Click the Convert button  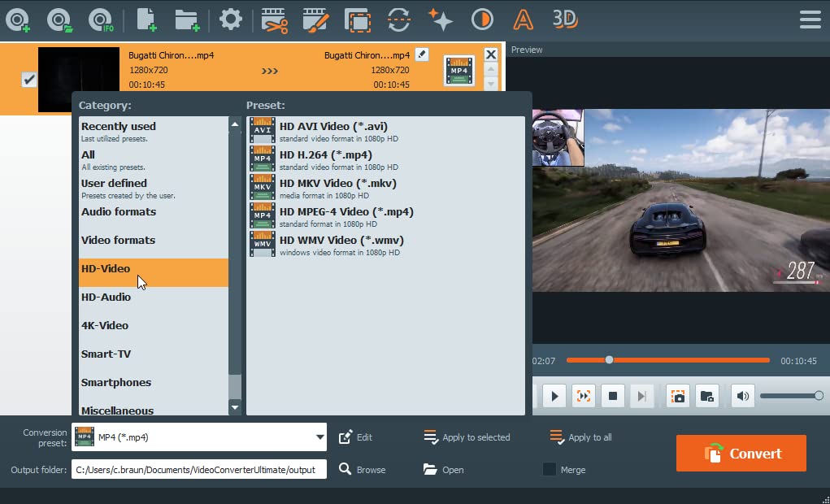pos(741,453)
